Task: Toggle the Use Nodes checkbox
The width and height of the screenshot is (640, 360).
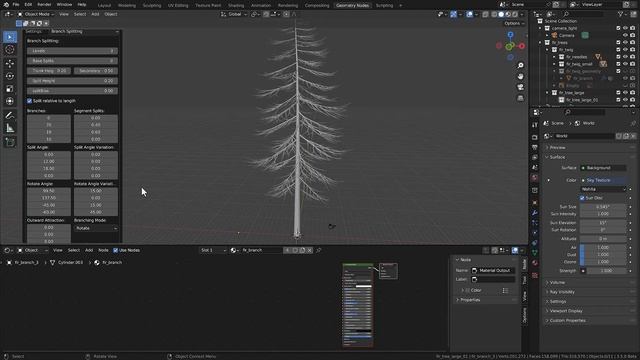Action: coord(116,250)
